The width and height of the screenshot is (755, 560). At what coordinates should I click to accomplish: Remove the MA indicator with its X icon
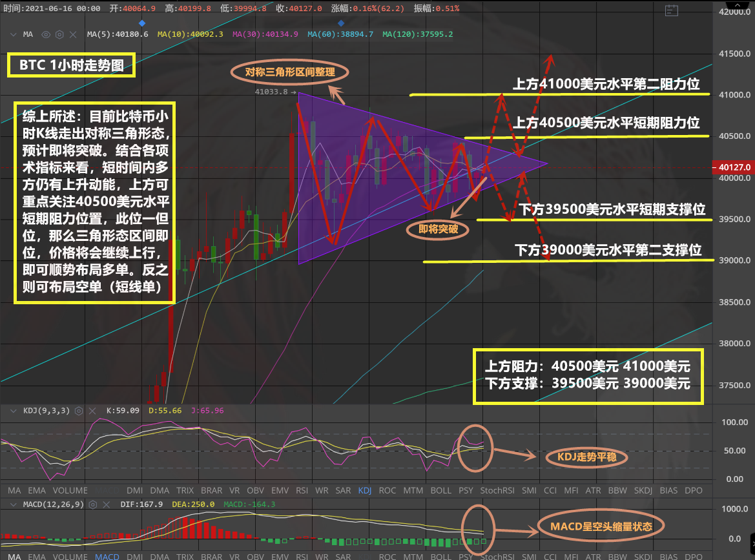click(x=74, y=34)
